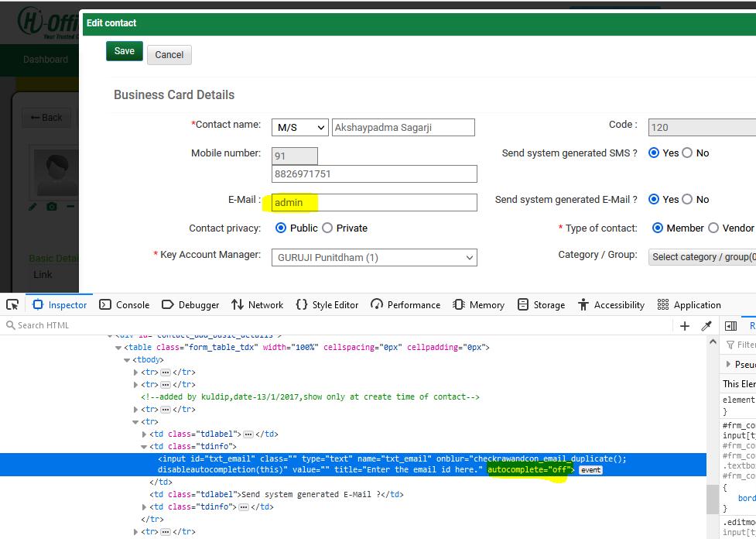Viewport: 756px width, 539px height.
Task: Click the plus icon to create new node
Action: [684, 326]
